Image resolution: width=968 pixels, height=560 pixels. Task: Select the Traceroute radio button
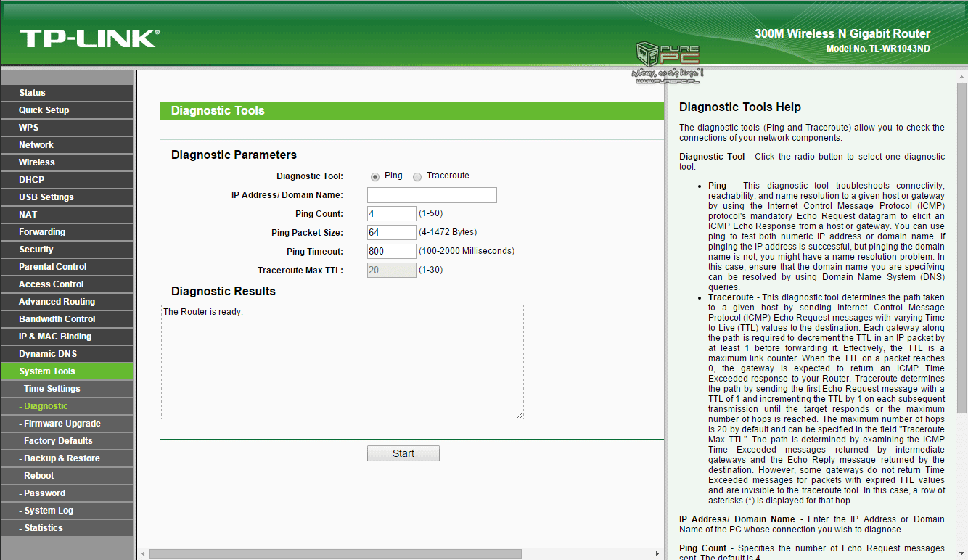pyautogui.click(x=417, y=177)
